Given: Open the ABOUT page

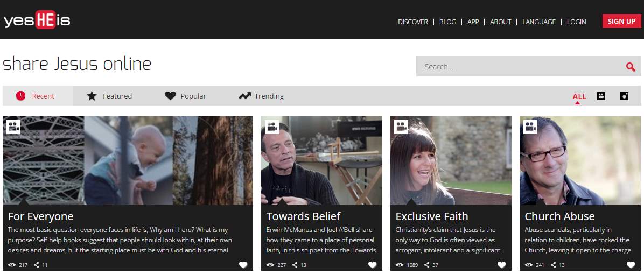Looking at the screenshot, I should 501,22.
